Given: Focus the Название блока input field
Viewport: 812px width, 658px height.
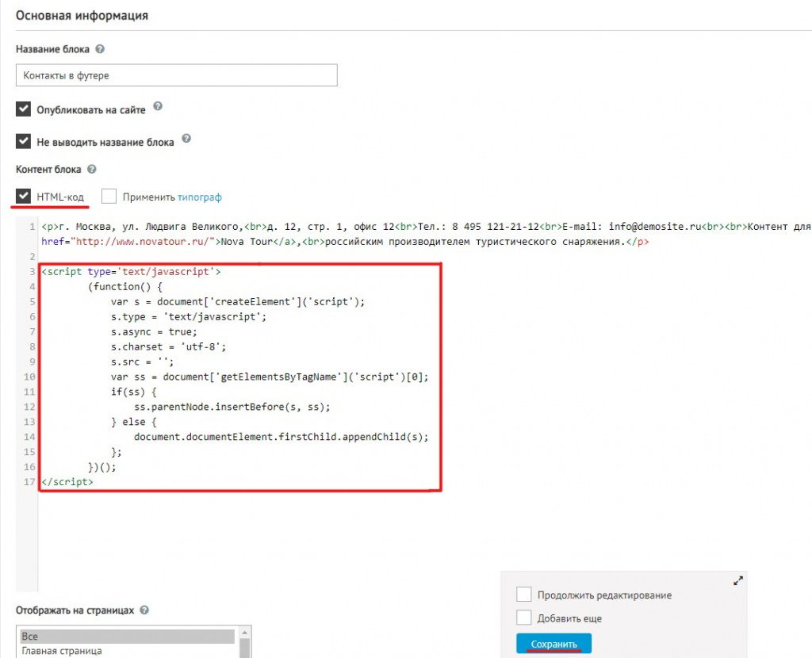Looking at the screenshot, I should pos(177,75).
